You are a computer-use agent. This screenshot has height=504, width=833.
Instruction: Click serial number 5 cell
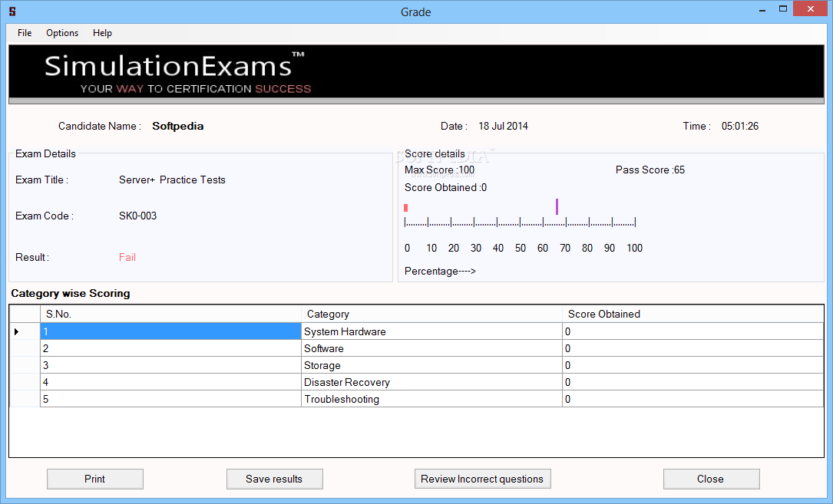(x=171, y=399)
